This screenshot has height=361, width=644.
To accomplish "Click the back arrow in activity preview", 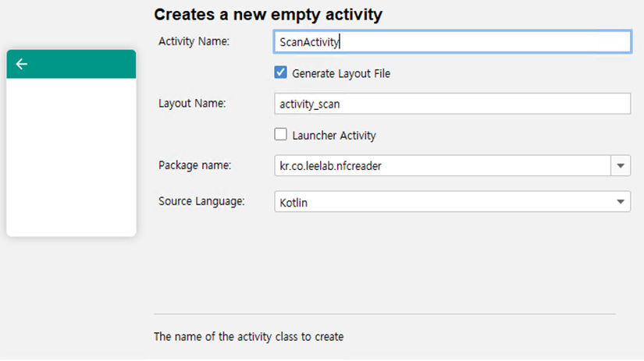I will [x=22, y=64].
